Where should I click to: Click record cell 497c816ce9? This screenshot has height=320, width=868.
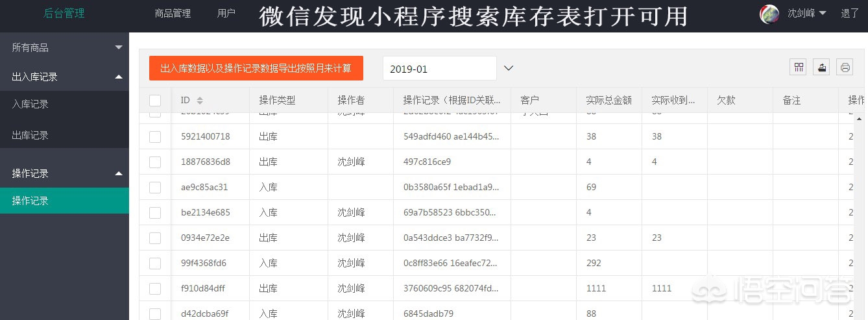[427, 162]
